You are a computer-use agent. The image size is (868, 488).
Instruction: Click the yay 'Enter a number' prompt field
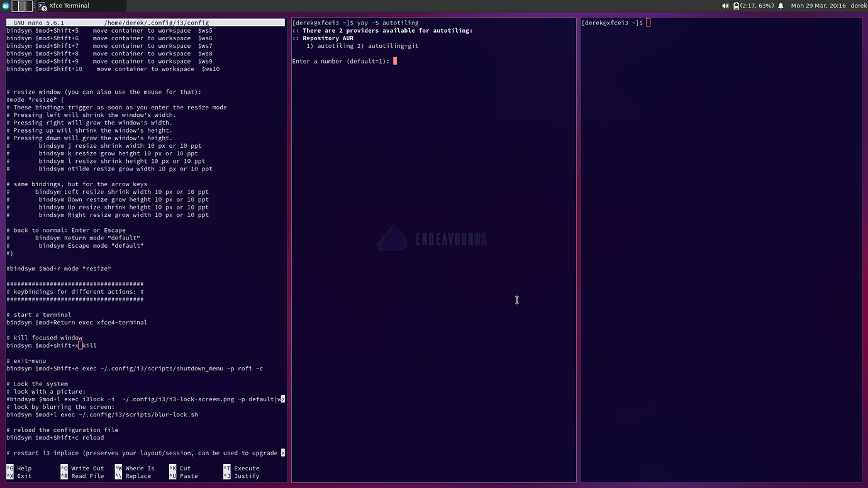tap(395, 61)
